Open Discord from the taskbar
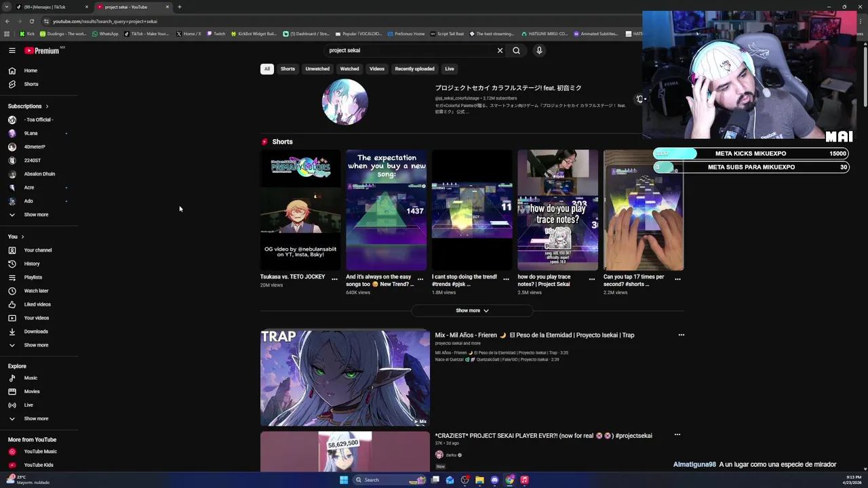 pyautogui.click(x=494, y=480)
